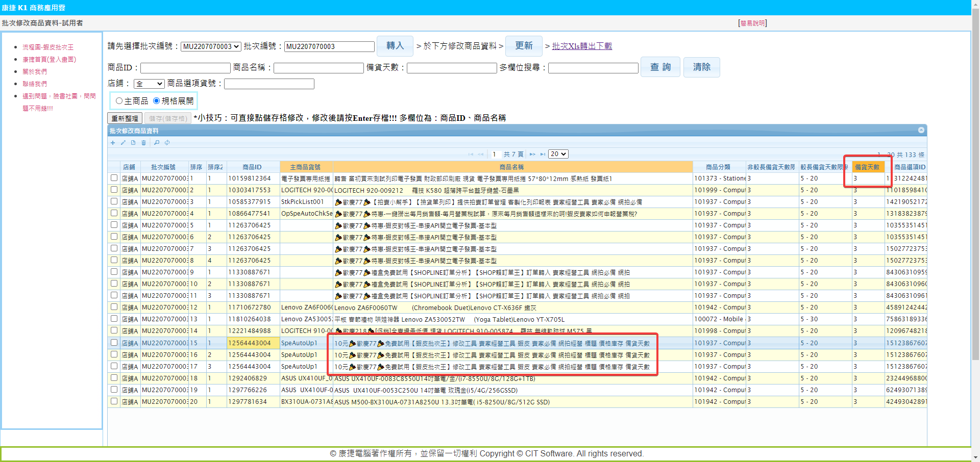Open 流程圖-蝦皮批次王 sidebar menu item
Viewport: 980px width, 462px height.
pos(48,47)
